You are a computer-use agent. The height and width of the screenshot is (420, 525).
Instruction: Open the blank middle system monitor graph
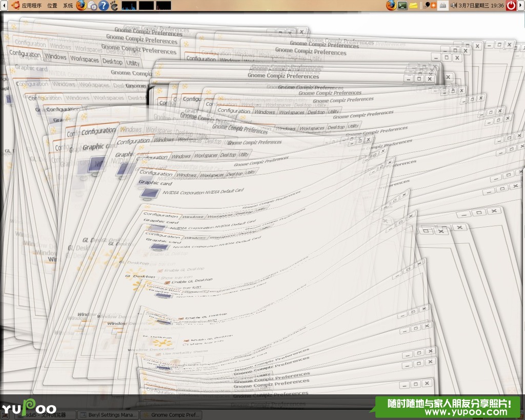tap(146, 5)
